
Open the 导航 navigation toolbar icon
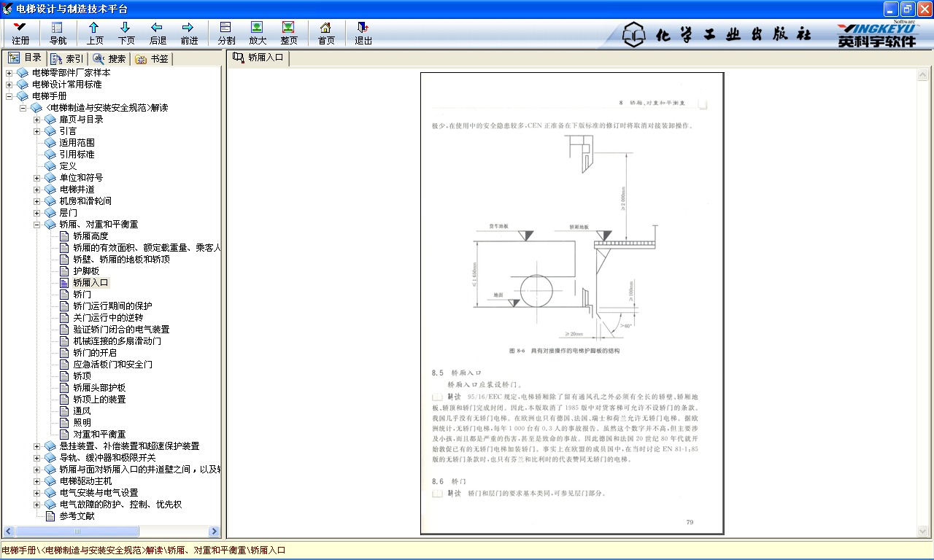[x=58, y=28]
